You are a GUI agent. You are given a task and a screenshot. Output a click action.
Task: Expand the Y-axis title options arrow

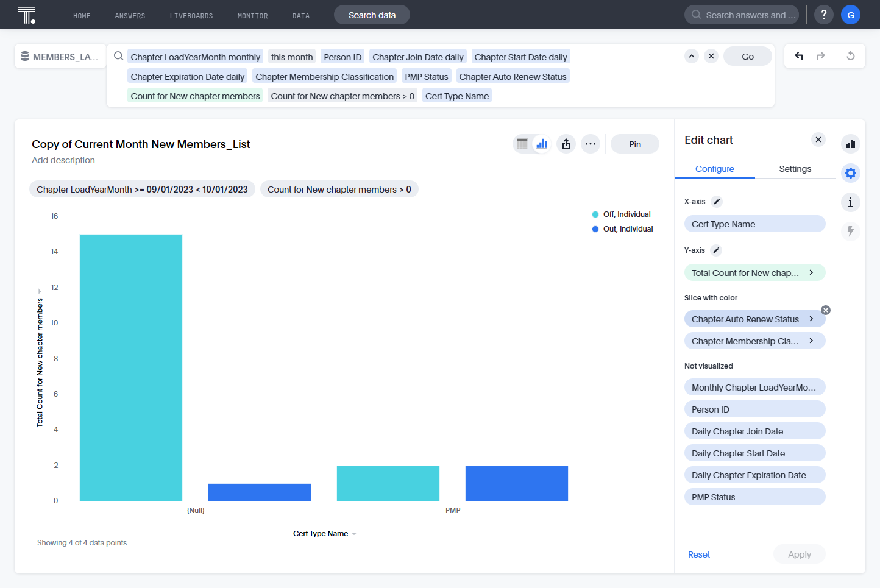40,291
